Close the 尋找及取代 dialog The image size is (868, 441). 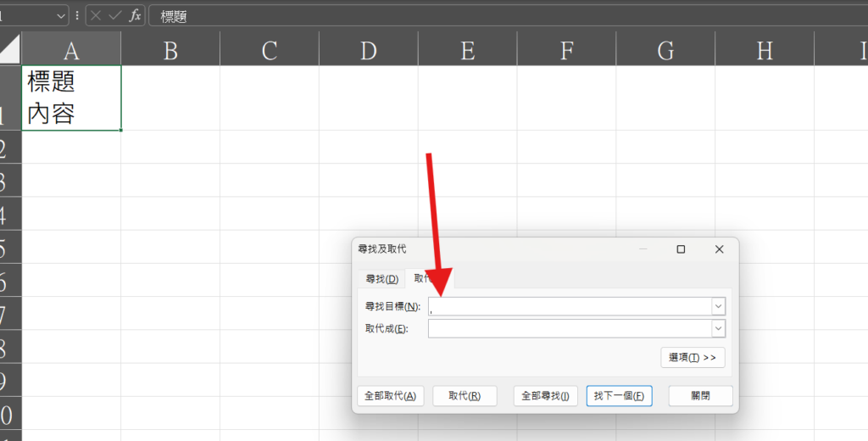point(719,249)
